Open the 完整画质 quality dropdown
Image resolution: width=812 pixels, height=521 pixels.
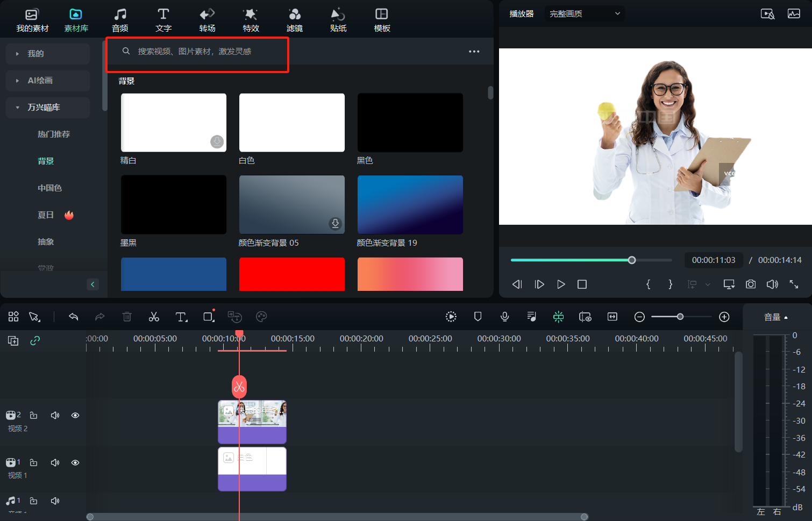(x=585, y=13)
